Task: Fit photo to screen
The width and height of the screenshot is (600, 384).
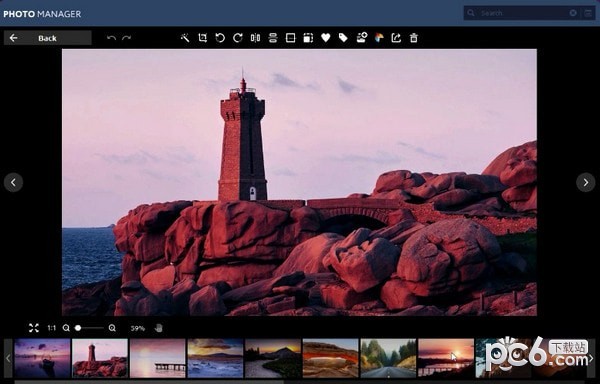Action: pyautogui.click(x=34, y=328)
